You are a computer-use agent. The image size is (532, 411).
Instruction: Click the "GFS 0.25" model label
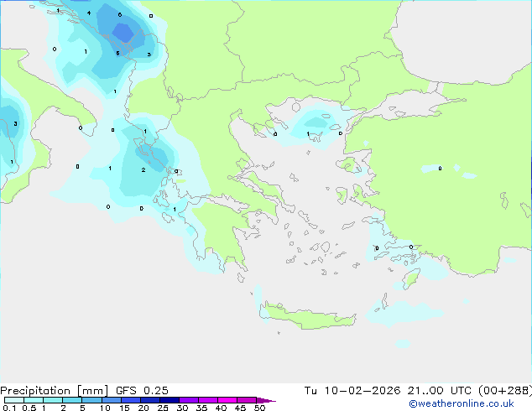[x=142, y=391]
